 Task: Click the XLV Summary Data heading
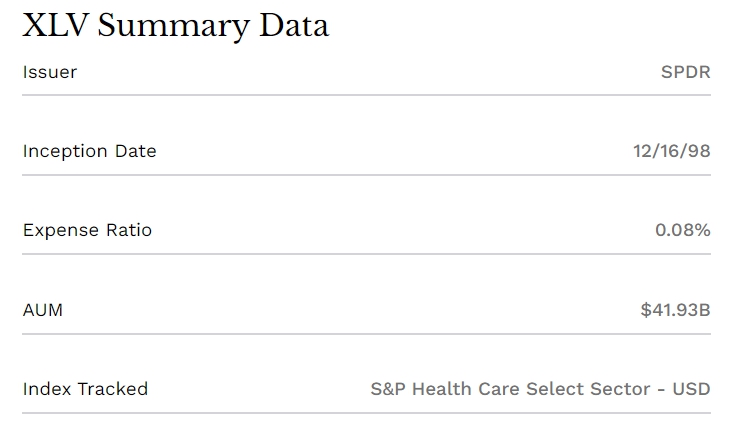[x=176, y=26]
